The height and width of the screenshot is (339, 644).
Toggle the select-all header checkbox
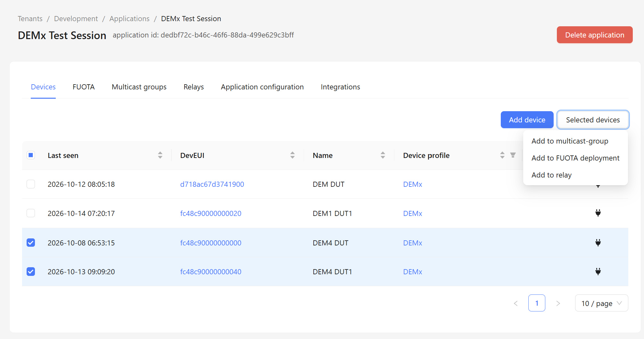tap(31, 155)
